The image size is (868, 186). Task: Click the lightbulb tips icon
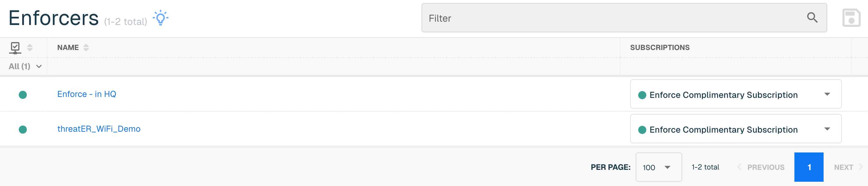tap(161, 18)
